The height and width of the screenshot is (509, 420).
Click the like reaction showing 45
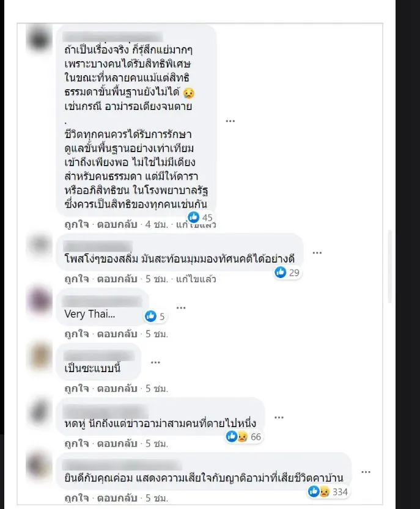200,217
